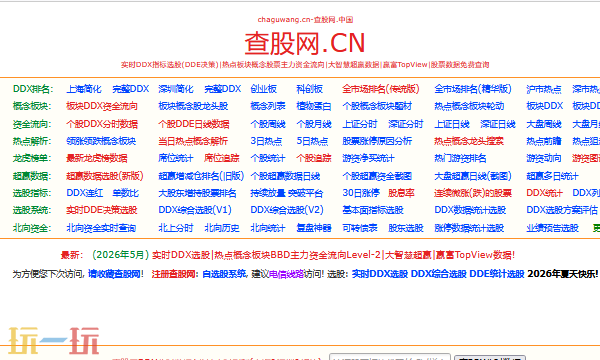600x360 pixels.
Task: Open the 深证分时 chart link
Action: click(406, 124)
